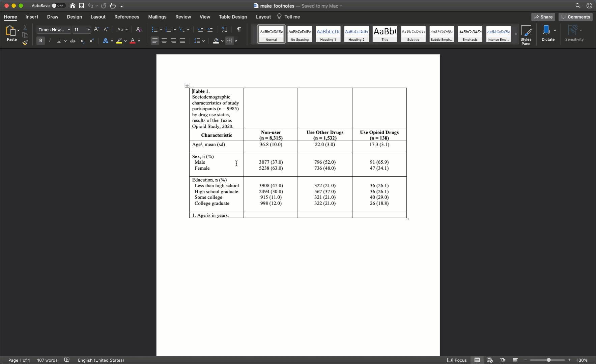This screenshot has height=364, width=596.
Task: Open the Review tab
Action: click(x=183, y=17)
